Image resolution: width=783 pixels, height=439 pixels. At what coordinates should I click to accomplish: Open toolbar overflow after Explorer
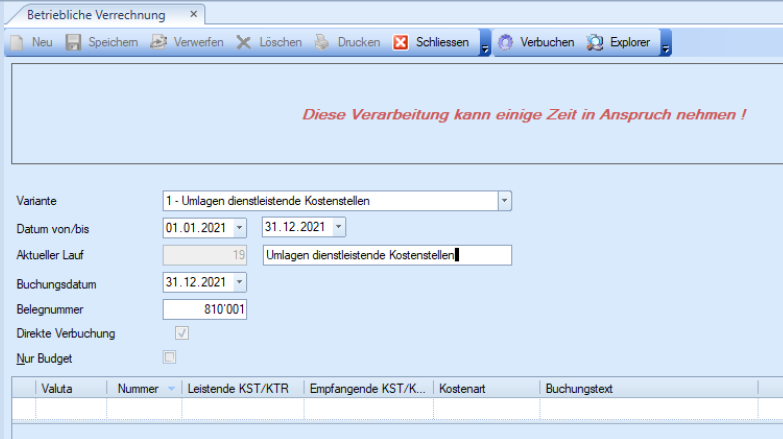[x=666, y=43]
